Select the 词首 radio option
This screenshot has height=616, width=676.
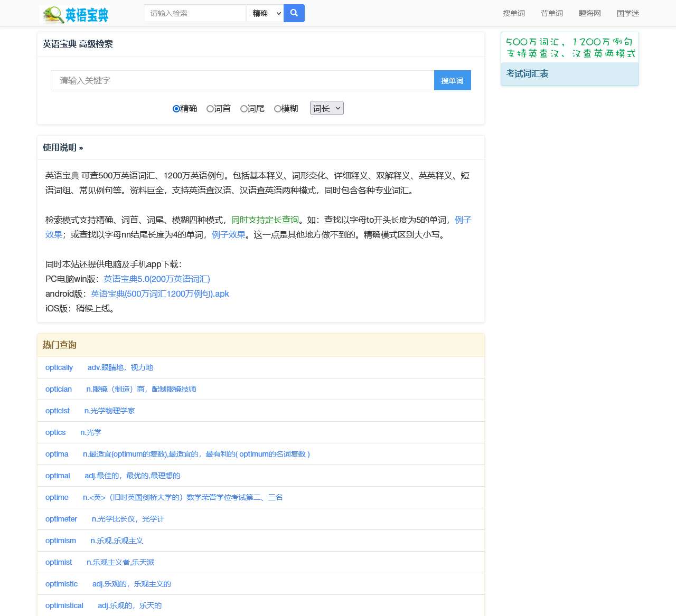coord(210,109)
